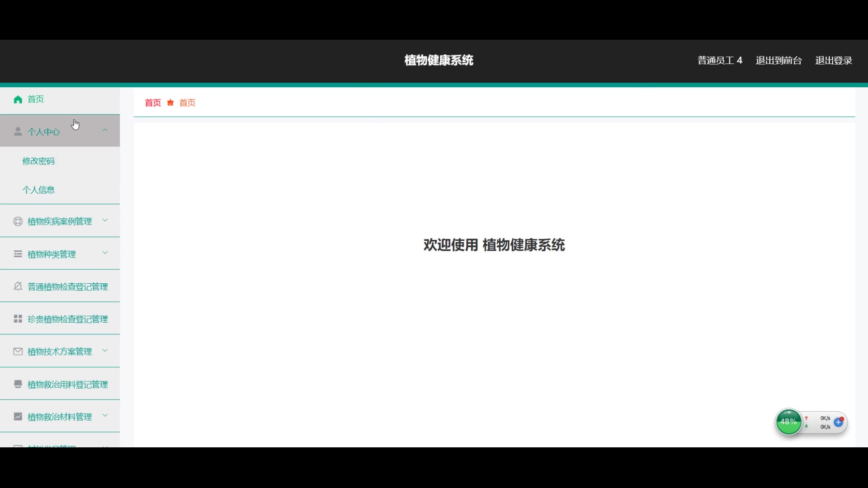Expand the 植物救治材料管理 chevron
This screenshot has width=868, height=488.
click(x=105, y=416)
